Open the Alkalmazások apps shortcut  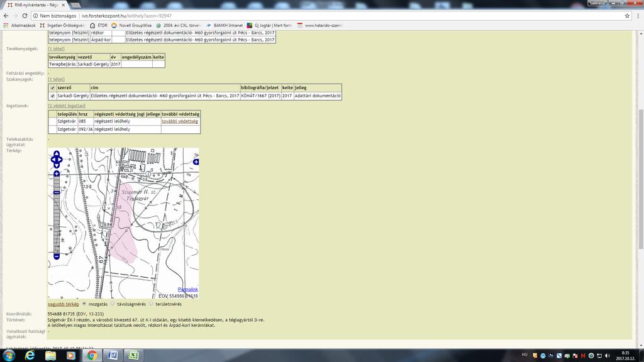pos(19,25)
